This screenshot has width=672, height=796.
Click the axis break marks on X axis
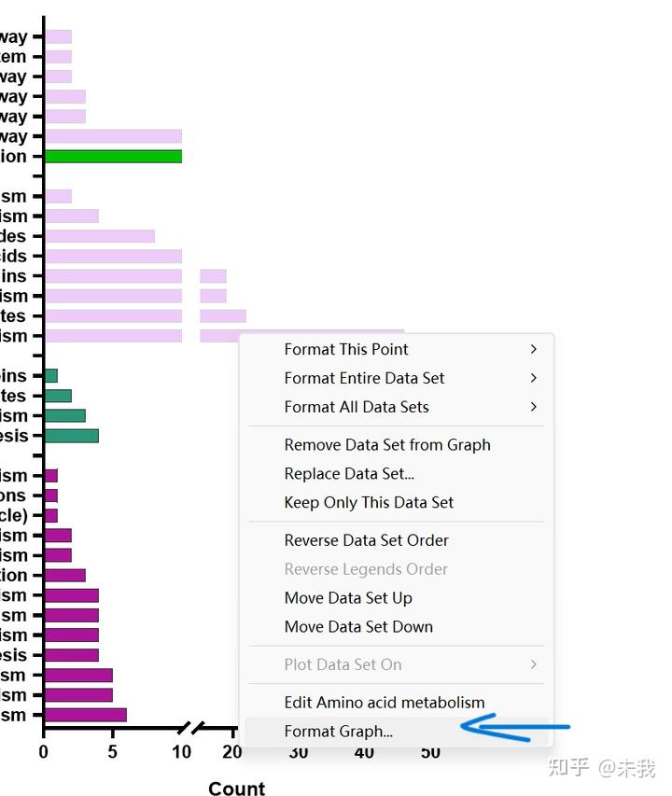pyautogui.click(x=191, y=728)
